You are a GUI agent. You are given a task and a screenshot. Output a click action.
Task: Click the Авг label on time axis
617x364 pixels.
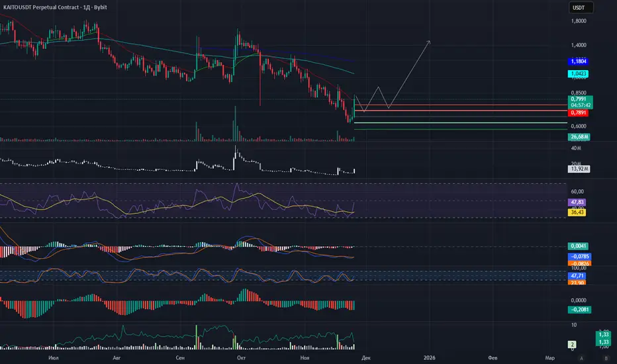pyautogui.click(x=117, y=357)
